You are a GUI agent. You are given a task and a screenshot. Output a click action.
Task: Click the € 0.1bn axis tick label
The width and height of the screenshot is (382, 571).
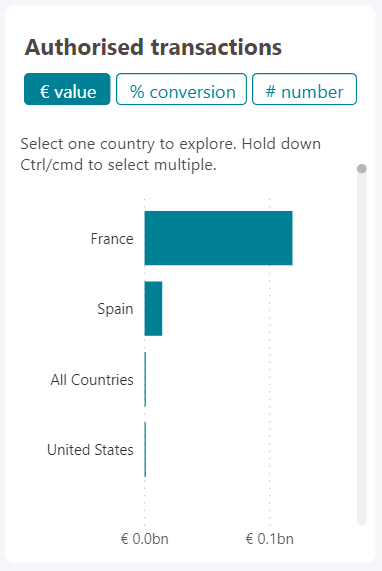[270, 539]
